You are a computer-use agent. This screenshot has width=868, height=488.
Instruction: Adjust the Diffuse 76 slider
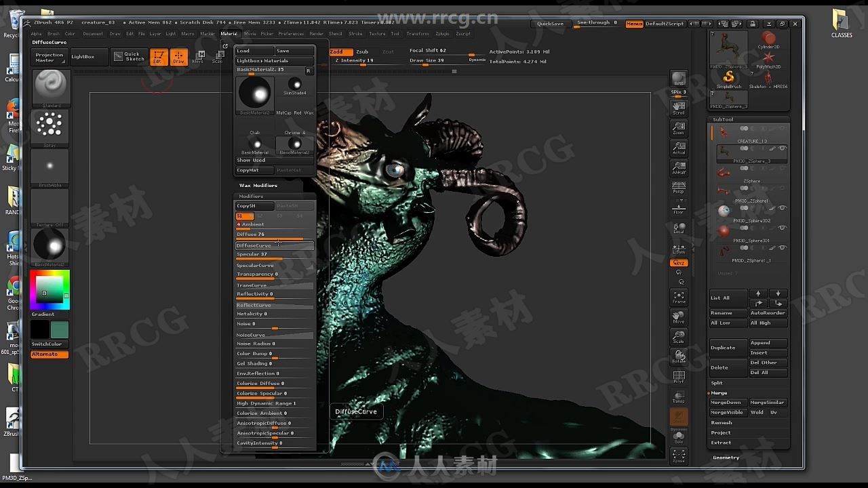click(x=275, y=235)
